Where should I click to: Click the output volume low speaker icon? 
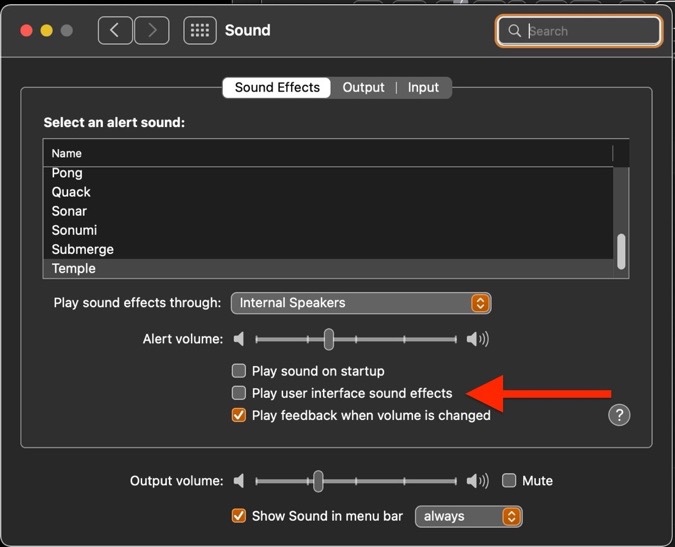239,481
